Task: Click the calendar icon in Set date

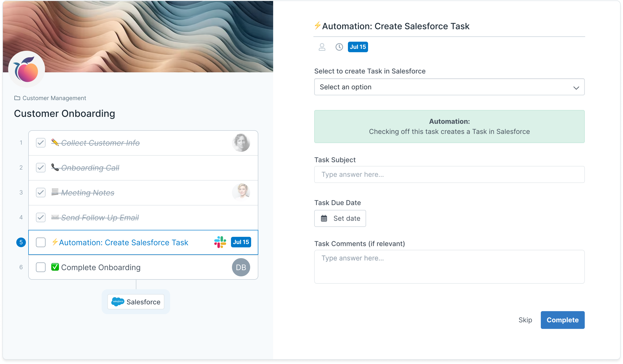Action: pyautogui.click(x=324, y=218)
